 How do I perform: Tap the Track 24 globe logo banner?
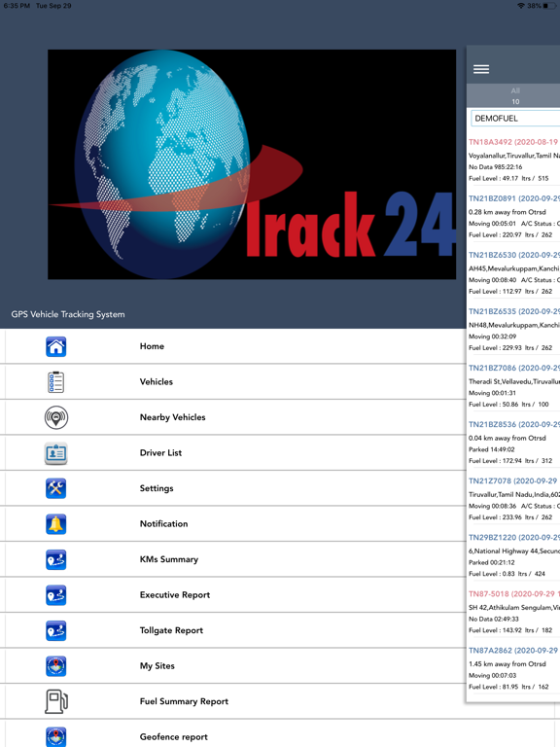point(252,164)
